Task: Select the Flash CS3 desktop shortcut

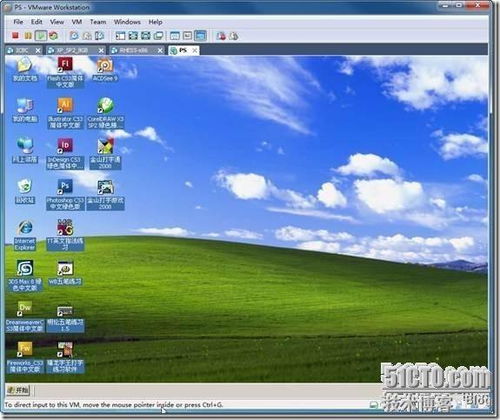Action: 65,73
